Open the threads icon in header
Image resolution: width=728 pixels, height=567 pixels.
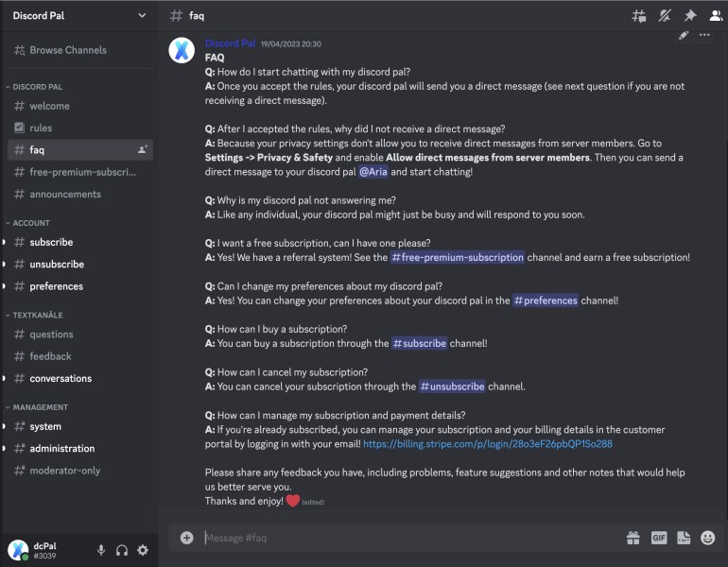pyautogui.click(x=640, y=16)
